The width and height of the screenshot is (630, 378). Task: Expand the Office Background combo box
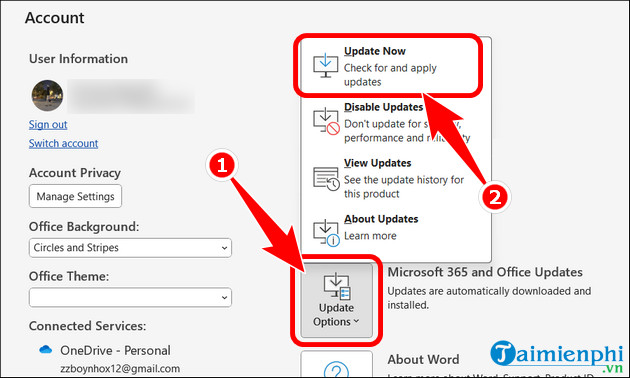pyautogui.click(x=130, y=247)
